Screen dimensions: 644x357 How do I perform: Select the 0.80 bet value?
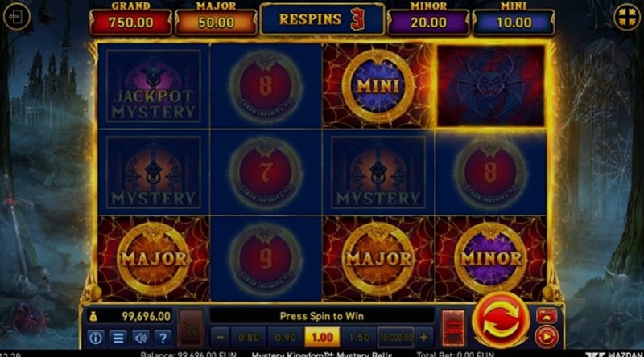[249, 338]
